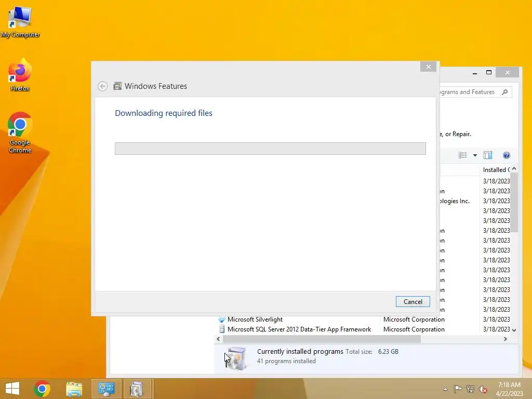Screen dimensions: 532x399
Task: Sort by the Installed On column header
Action: coord(496,170)
